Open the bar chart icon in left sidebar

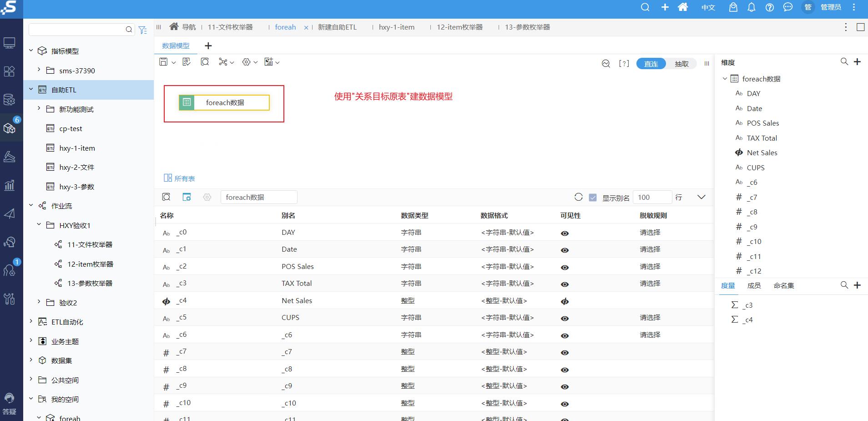click(x=10, y=185)
